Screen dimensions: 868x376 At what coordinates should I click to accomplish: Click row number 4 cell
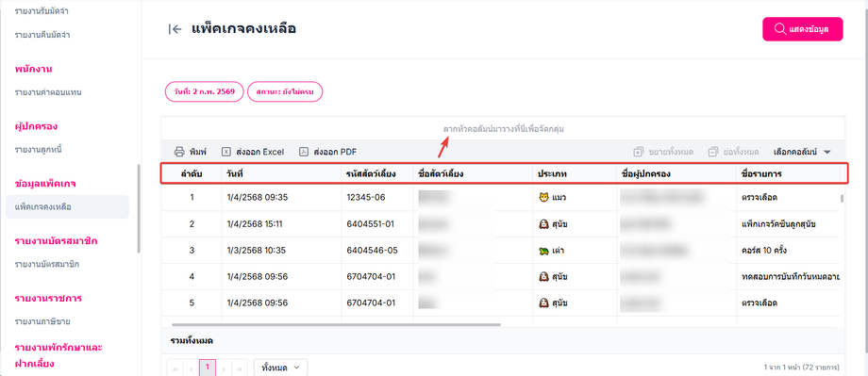(192, 276)
